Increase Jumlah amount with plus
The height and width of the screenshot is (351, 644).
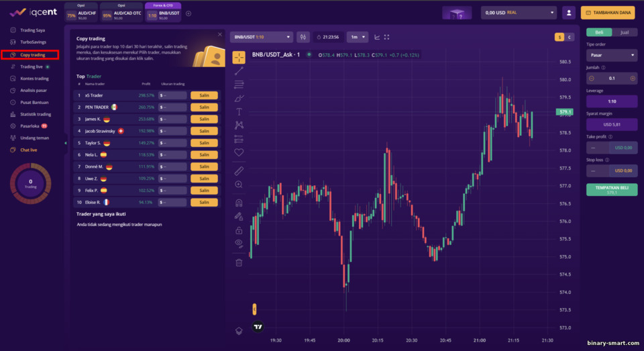click(633, 78)
